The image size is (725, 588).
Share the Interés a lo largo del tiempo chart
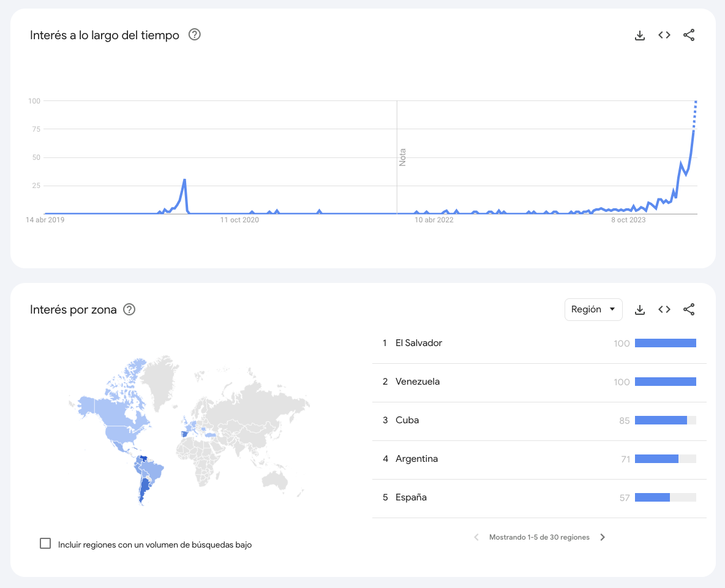coord(689,36)
